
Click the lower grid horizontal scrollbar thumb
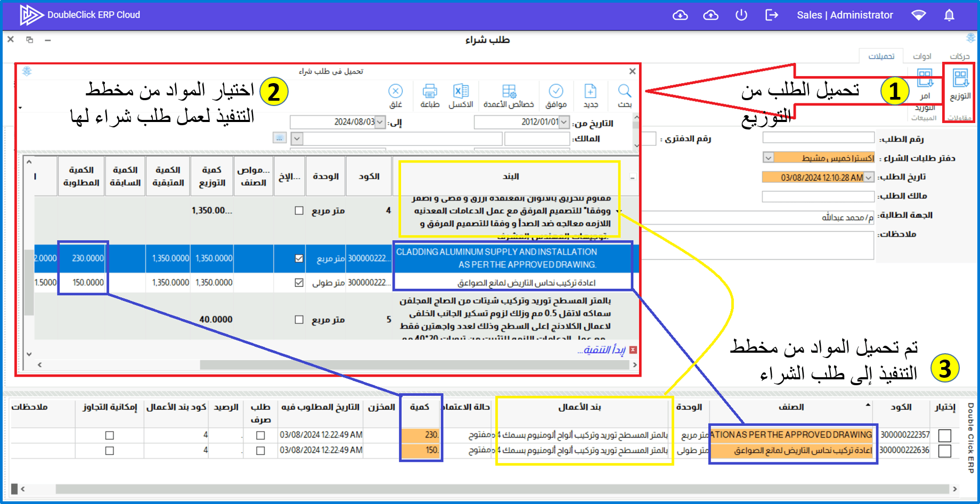503,489
